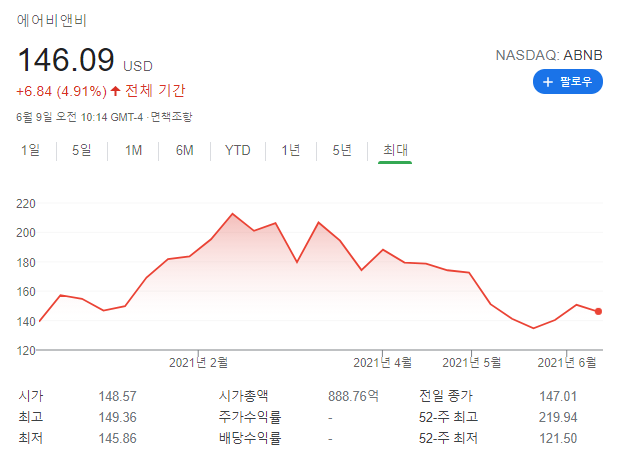
Task: Open the YTD range tab
Action: (x=238, y=150)
